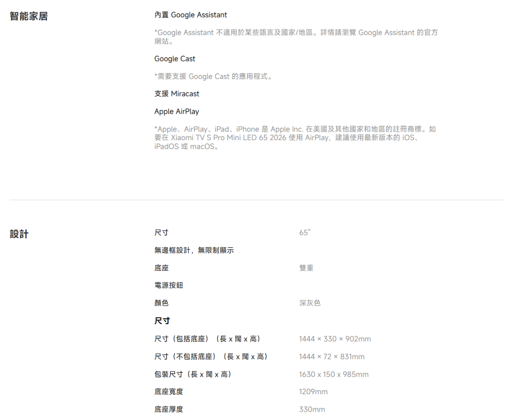Click the 智能家居 section heading

tap(29, 16)
